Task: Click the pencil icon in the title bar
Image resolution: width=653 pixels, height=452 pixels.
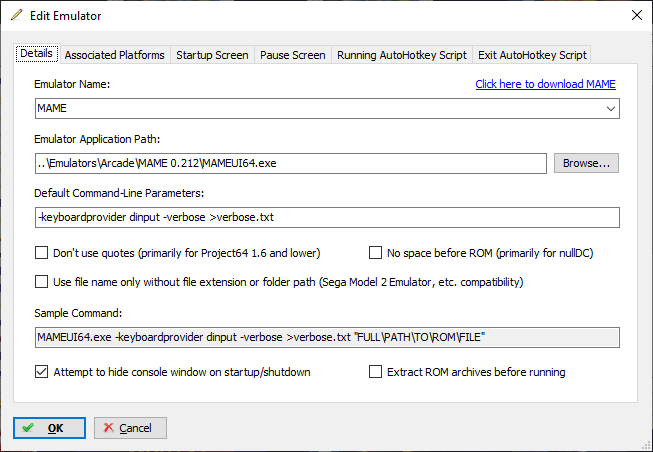Action: (17, 15)
